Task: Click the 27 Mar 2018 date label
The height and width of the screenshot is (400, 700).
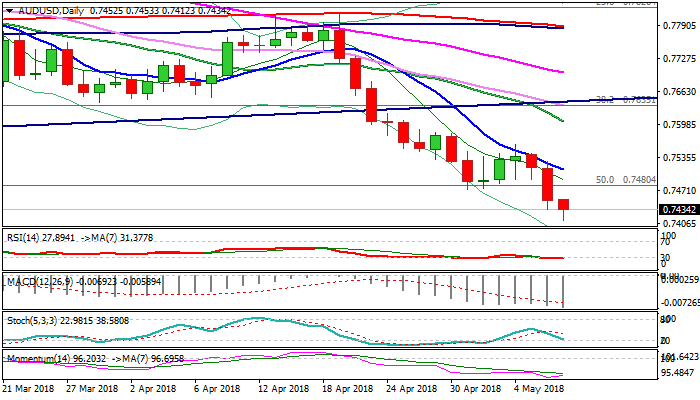Action: (x=92, y=389)
